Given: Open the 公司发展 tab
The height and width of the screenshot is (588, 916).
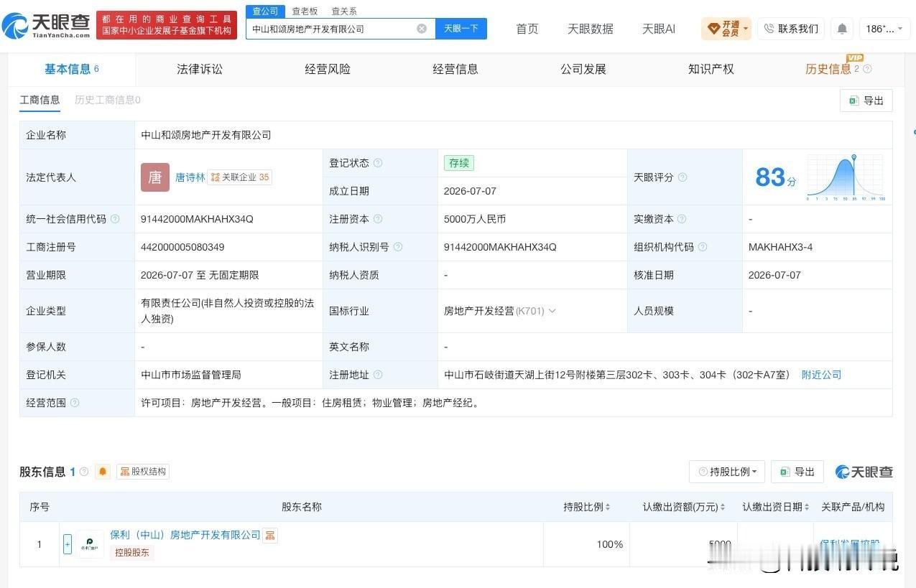Looking at the screenshot, I should tap(583, 69).
